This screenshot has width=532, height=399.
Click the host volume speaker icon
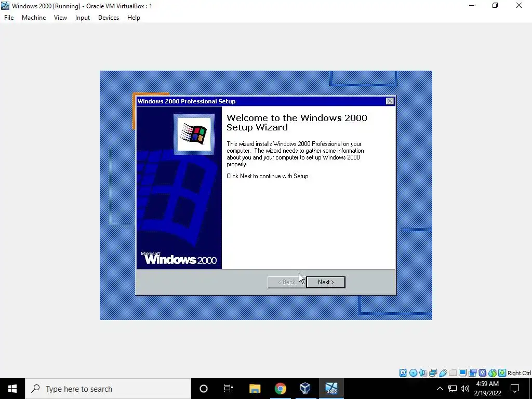coord(465,389)
